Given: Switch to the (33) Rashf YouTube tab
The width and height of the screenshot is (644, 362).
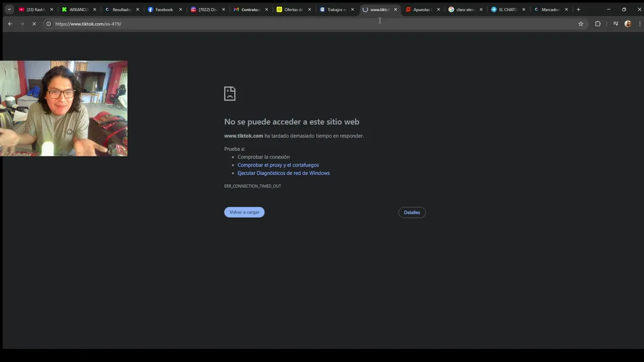Looking at the screenshot, I should (x=35, y=10).
